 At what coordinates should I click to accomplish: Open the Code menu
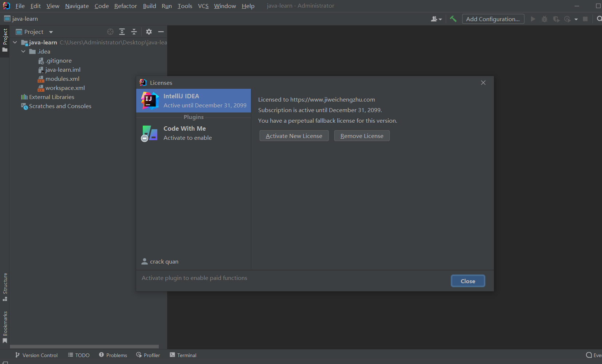tap(102, 6)
